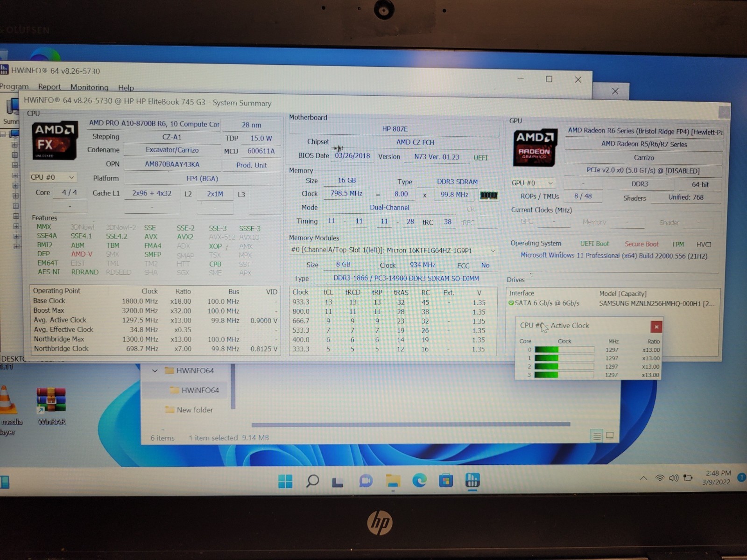Viewport: 747px width, 560px height.
Task: Open the Chat taskbar icon
Action: pos(366,481)
